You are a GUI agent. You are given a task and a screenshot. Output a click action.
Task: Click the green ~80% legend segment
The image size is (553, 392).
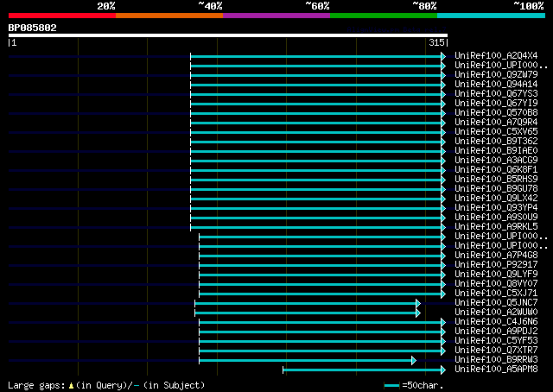tap(384, 16)
